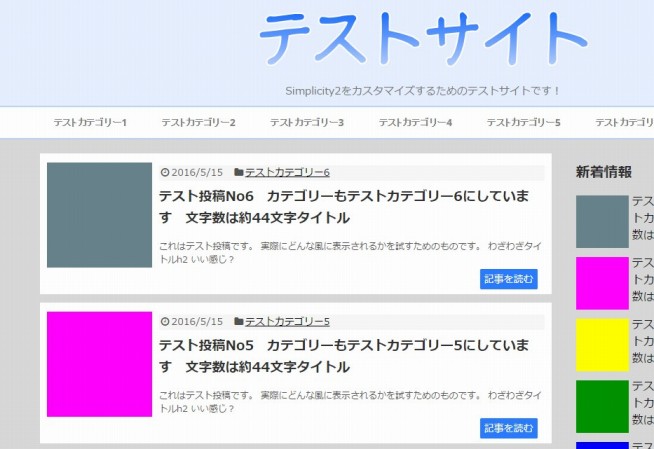The height and width of the screenshot is (449, 654).
Task: Choose テストカテゴリー4 from navigation bar
Action: 415,123
